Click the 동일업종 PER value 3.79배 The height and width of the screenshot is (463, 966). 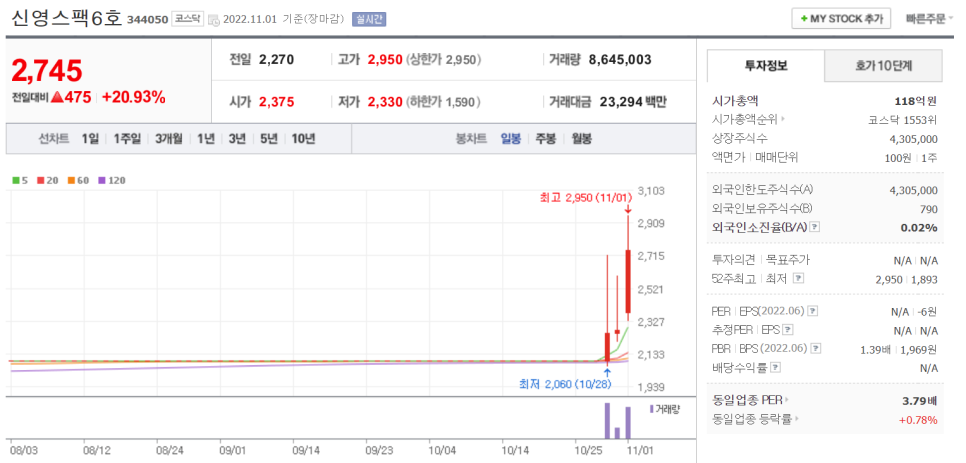919,401
